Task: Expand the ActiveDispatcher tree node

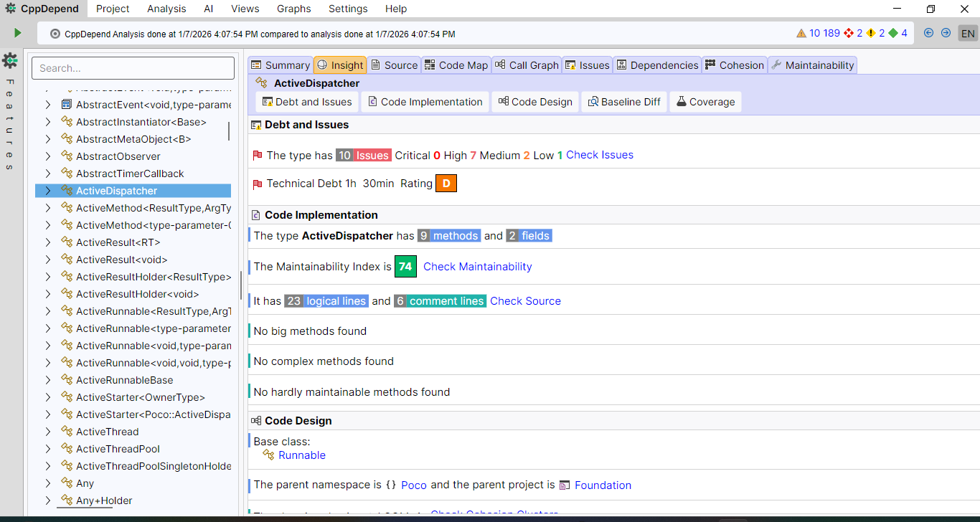Action: (47, 190)
